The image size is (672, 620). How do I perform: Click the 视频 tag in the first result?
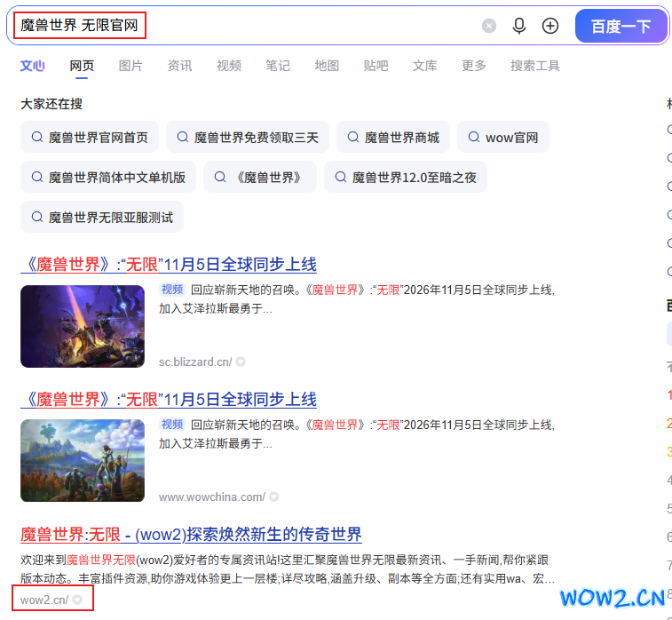pyautogui.click(x=172, y=290)
